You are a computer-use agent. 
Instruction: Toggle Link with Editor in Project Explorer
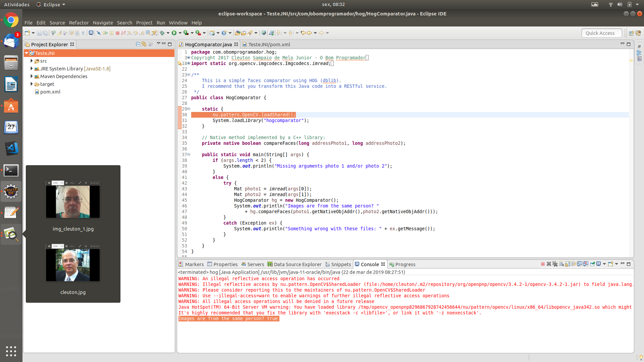coord(144,44)
